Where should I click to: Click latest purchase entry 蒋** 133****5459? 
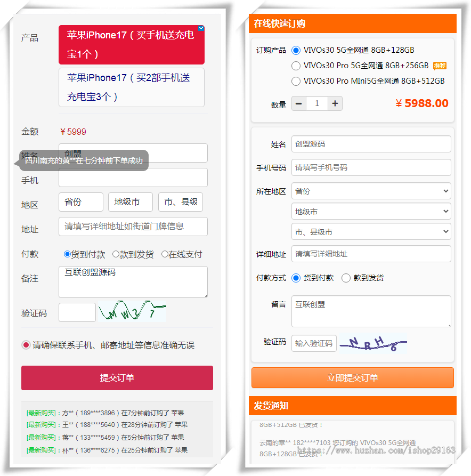click(x=105, y=438)
